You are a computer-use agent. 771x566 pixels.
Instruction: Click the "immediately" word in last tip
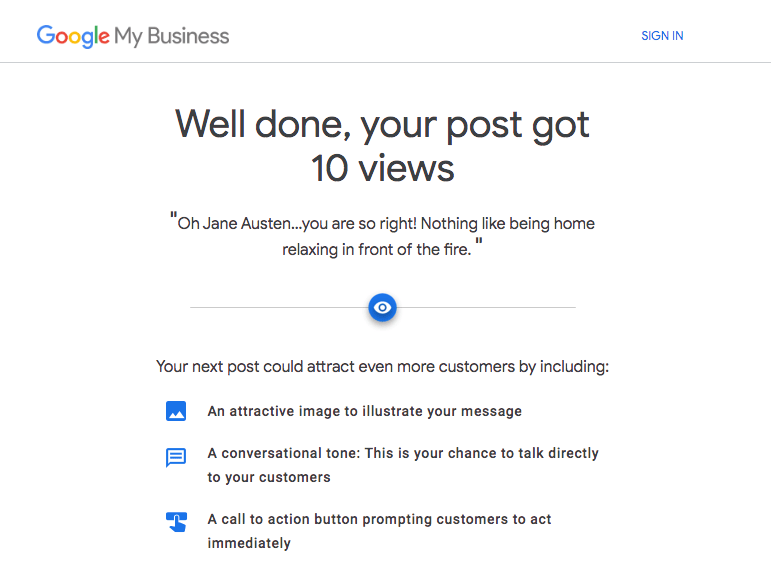click(x=249, y=544)
